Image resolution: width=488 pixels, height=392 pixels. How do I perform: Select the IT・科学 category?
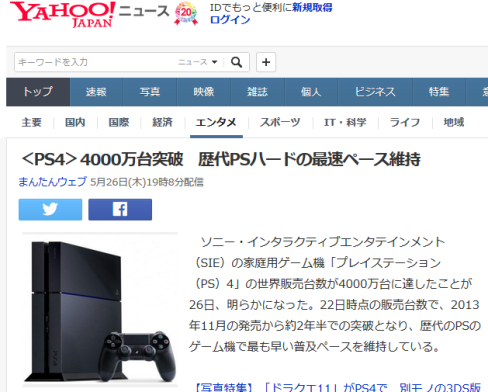coord(345,122)
